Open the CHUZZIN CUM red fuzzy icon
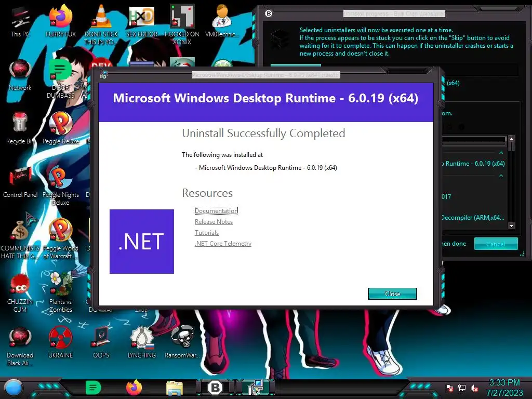Screen dimensions: 532x399 pyautogui.click(x=20, y=293)
